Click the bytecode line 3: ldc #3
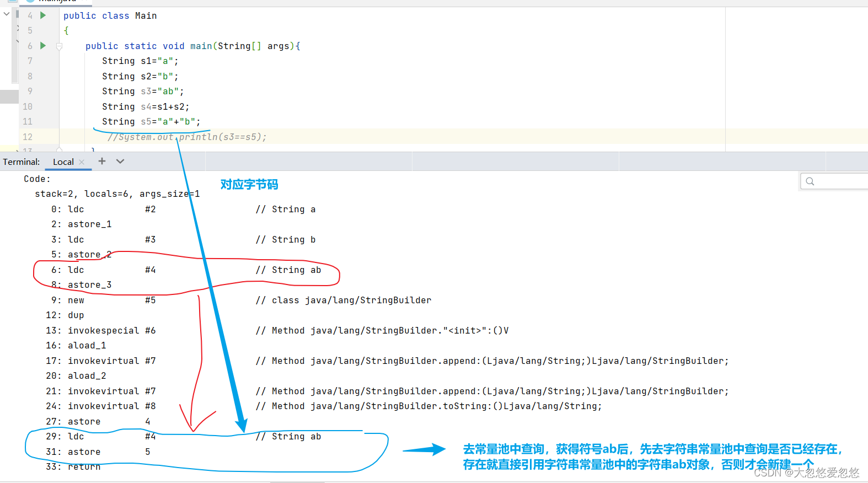The width and height of the screenshot is (868, 483). click(x=183, y=239)
